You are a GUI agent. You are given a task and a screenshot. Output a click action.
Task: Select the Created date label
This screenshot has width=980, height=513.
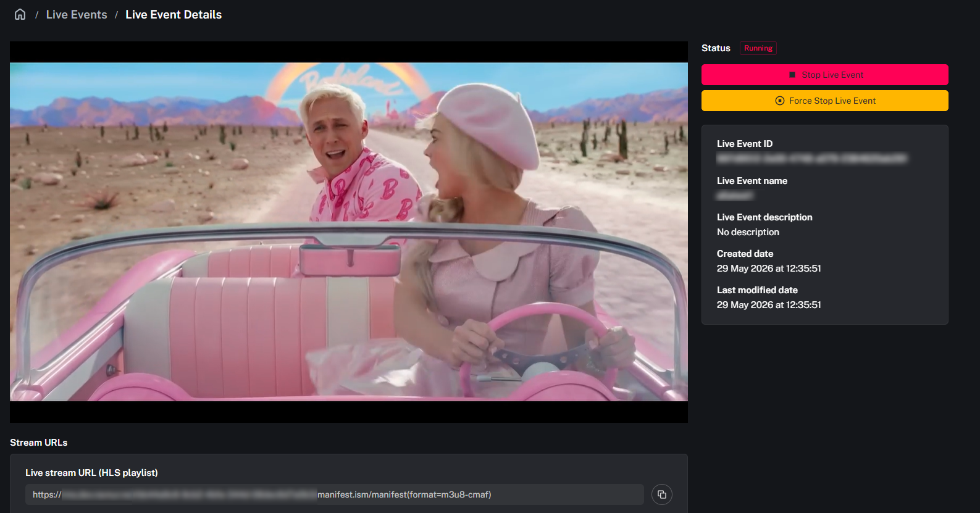pyautogui.click(x=745, y=254)
